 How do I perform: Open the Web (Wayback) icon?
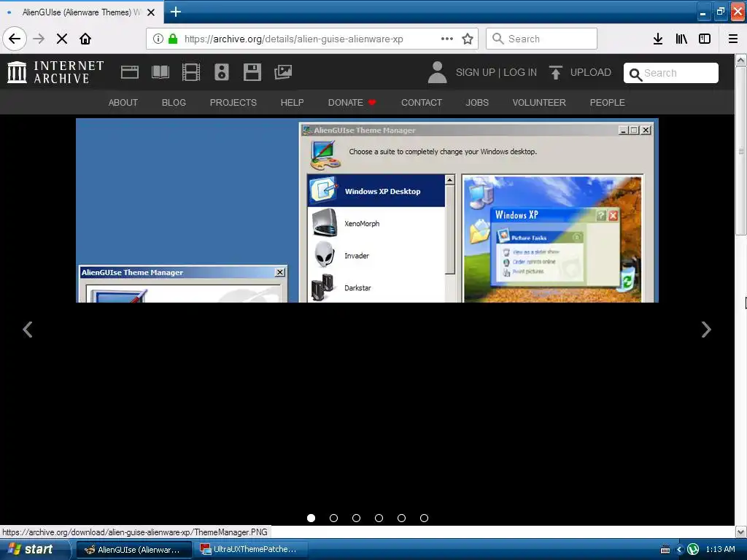(130, 72)
